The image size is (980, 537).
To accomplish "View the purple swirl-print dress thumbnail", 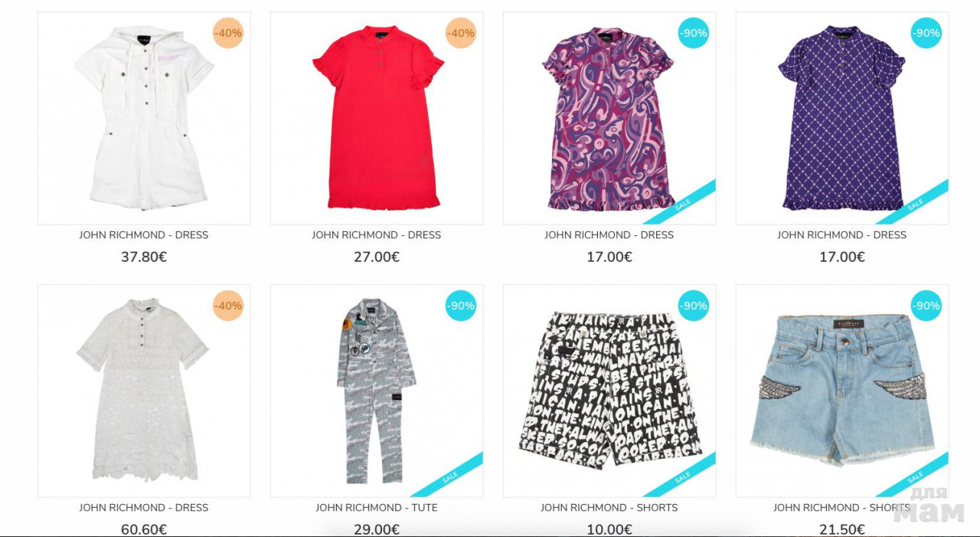I will coord(609,118).
